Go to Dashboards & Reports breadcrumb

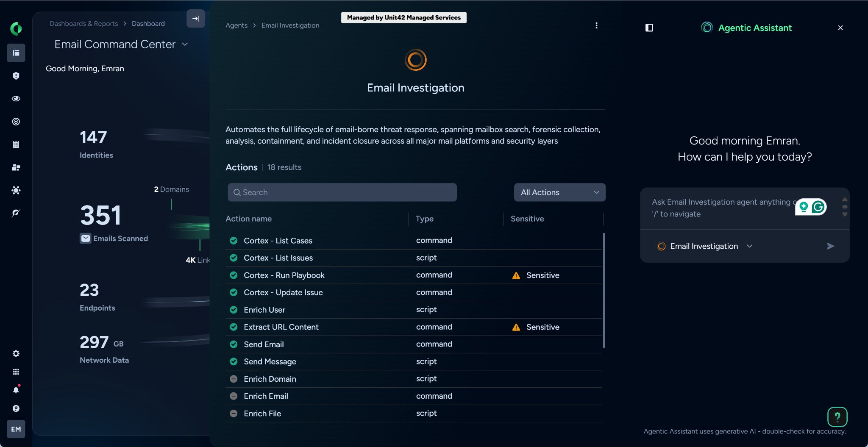[84, 24]
